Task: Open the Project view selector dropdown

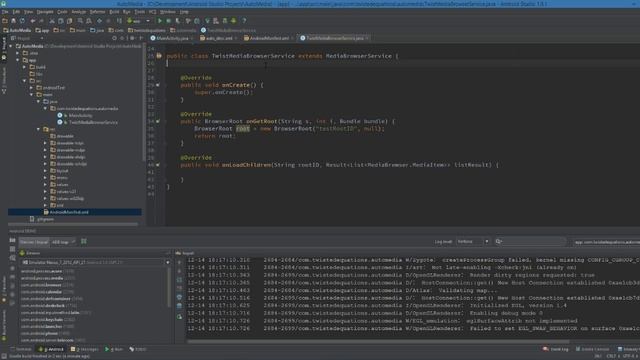Action: click(x=27, y=38)
